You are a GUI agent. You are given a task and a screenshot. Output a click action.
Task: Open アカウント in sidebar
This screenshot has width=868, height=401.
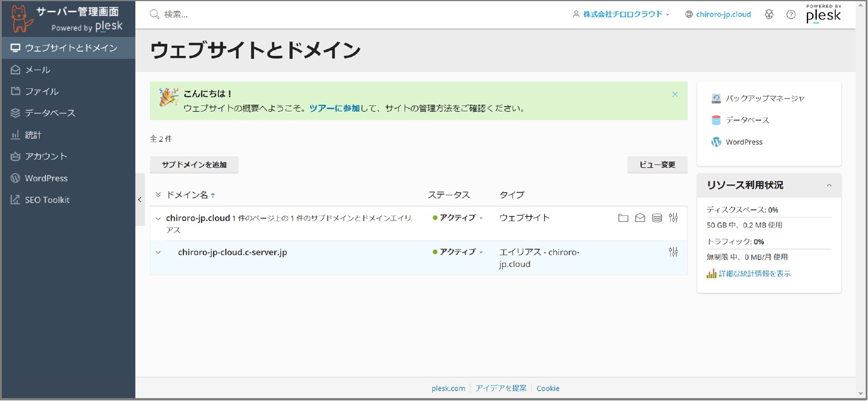pos(68,156)
